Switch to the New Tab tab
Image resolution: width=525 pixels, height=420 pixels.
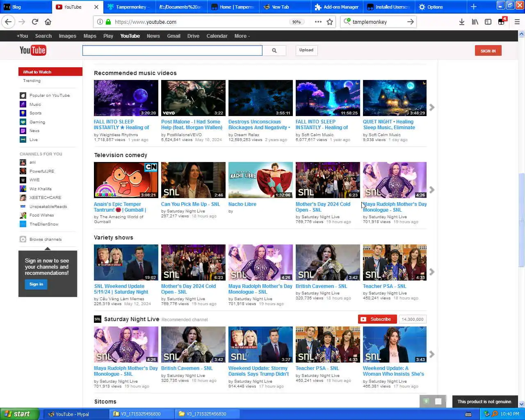coord(285,7)
